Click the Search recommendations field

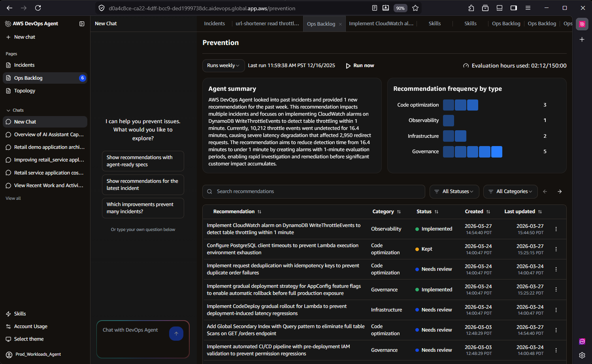pos(313,191)
